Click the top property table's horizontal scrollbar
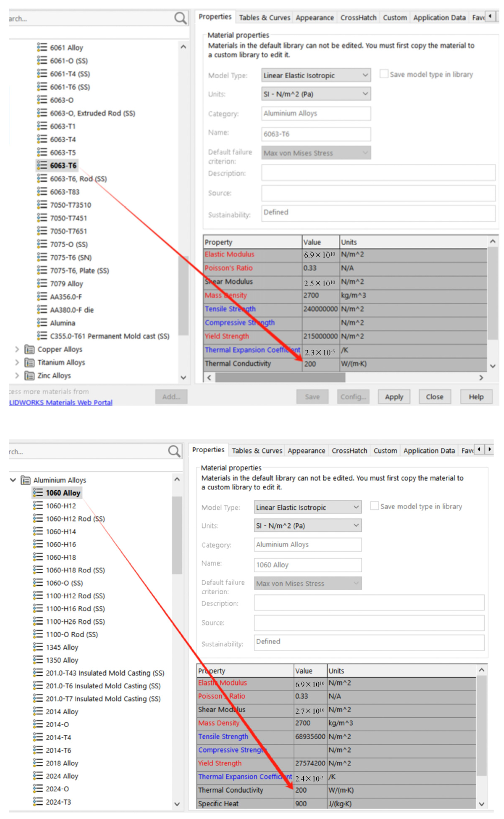This screenshot has width=504, height=819. (280, 378)
